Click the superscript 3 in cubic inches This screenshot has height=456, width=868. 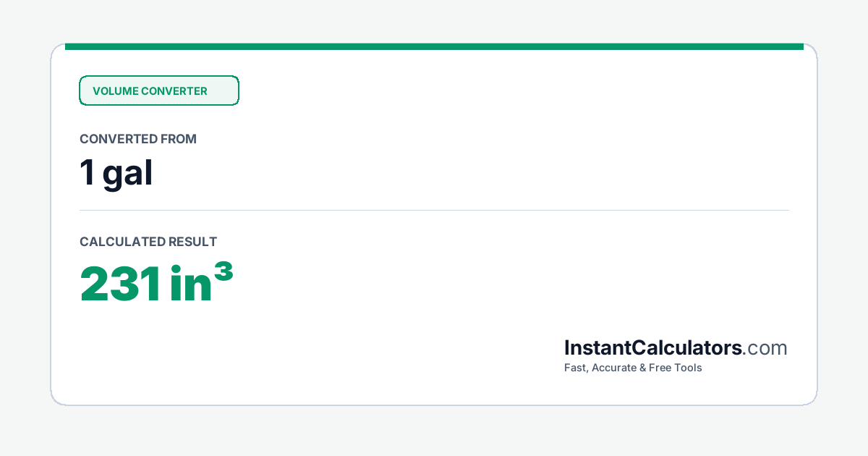click(x=224, y=272)
